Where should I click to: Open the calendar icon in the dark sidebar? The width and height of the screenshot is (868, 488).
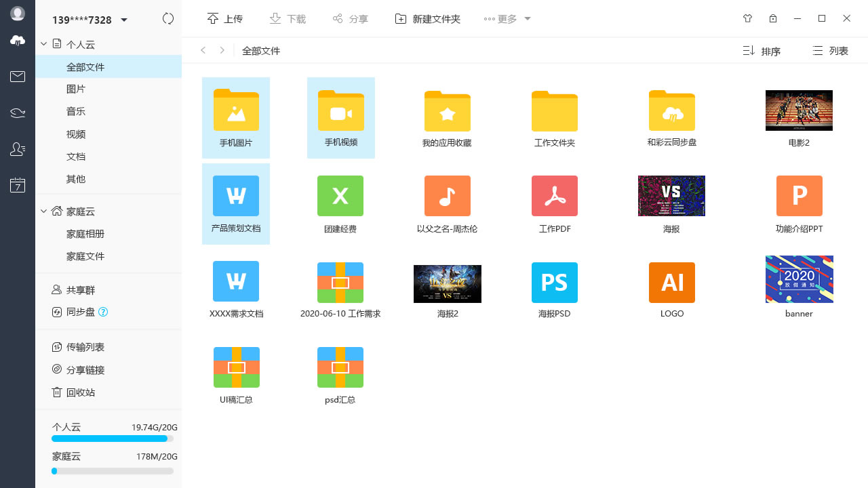coord(17,184)
